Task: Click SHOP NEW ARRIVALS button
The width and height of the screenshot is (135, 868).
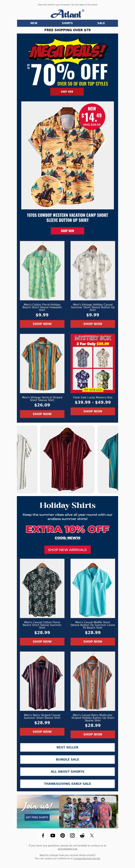Action: pos(67,550)
